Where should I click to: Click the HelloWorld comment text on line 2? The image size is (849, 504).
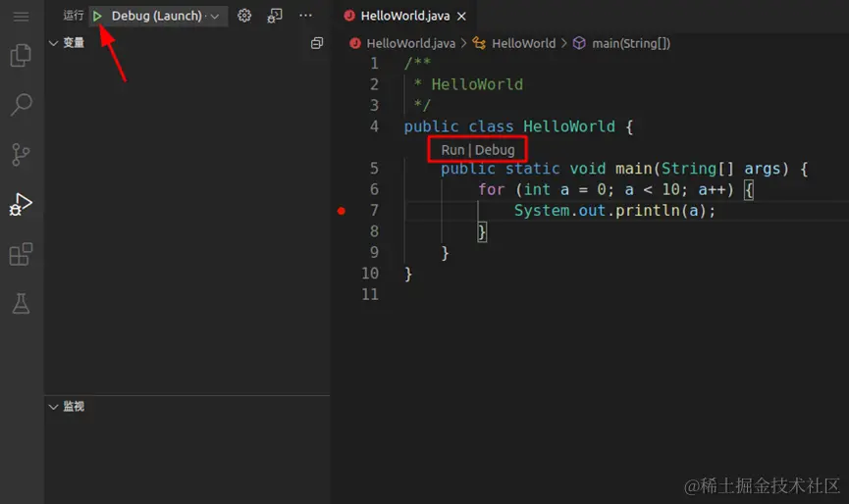477,84
